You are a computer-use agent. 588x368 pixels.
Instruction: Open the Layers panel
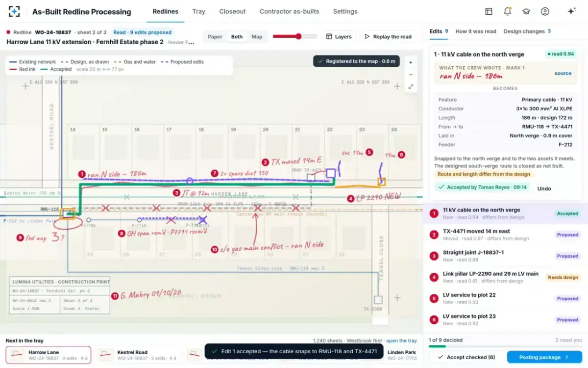click(339, 37)
